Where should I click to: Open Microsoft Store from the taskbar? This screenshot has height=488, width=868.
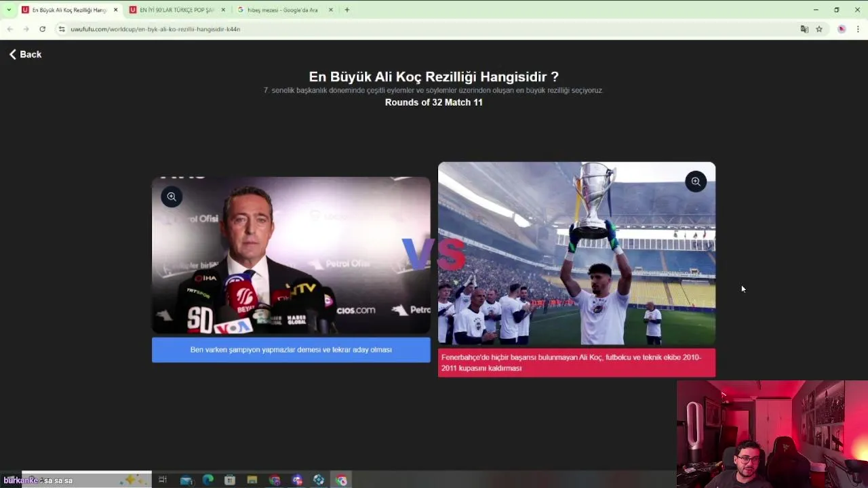coord(230,480)
